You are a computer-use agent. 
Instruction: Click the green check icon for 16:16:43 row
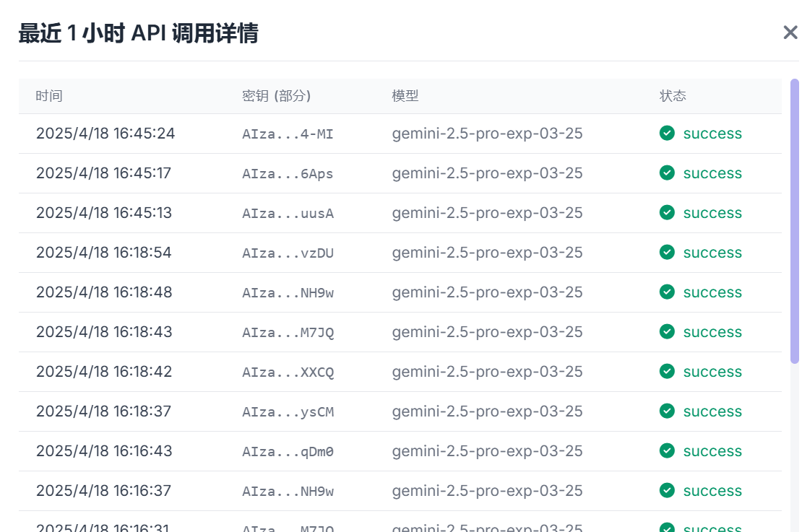coord(667,450)
